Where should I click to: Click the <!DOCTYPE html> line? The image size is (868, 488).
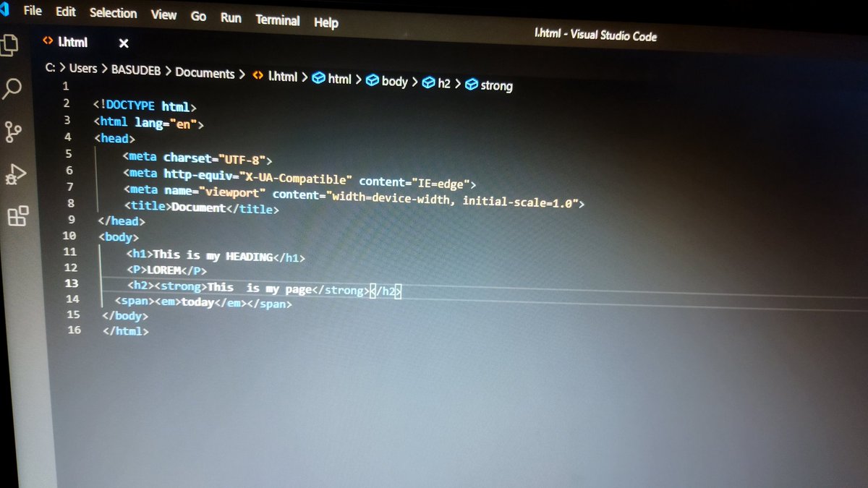point(144,106)
